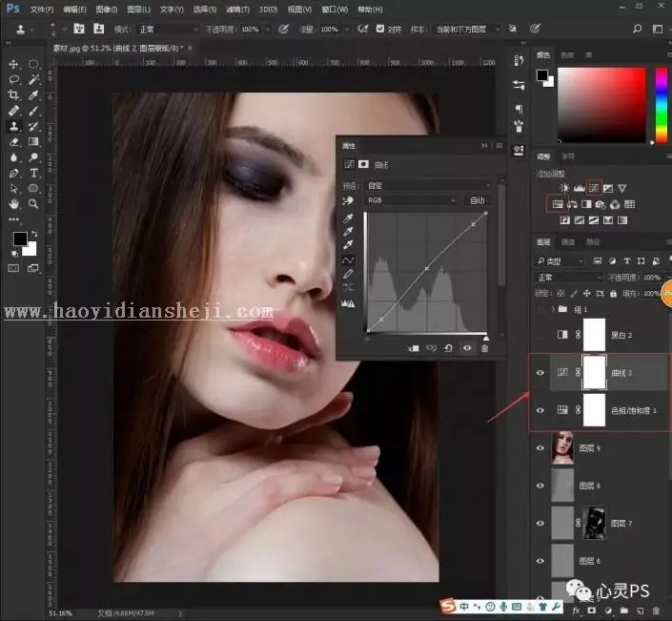Choose the curve point editing mode
Image resolution: width=672 pixels, height=621 pixels.
(x=348, y=259)
